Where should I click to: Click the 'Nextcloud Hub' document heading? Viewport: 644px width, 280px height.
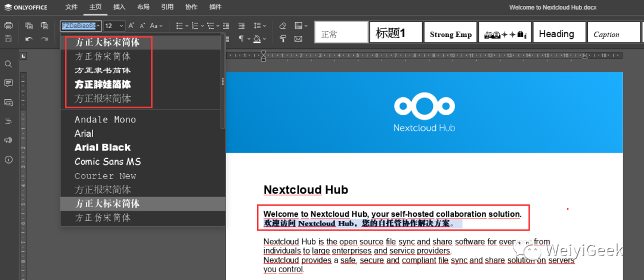305,190
